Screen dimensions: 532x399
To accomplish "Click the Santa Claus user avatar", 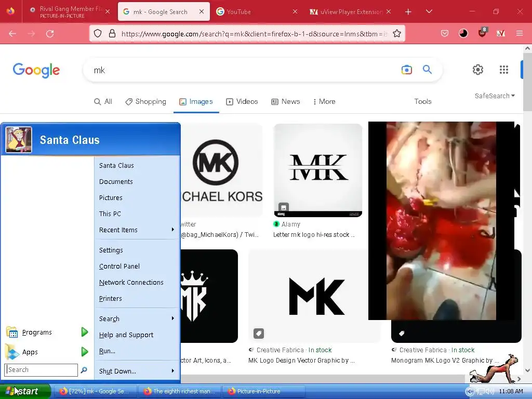I will [19, 140].
